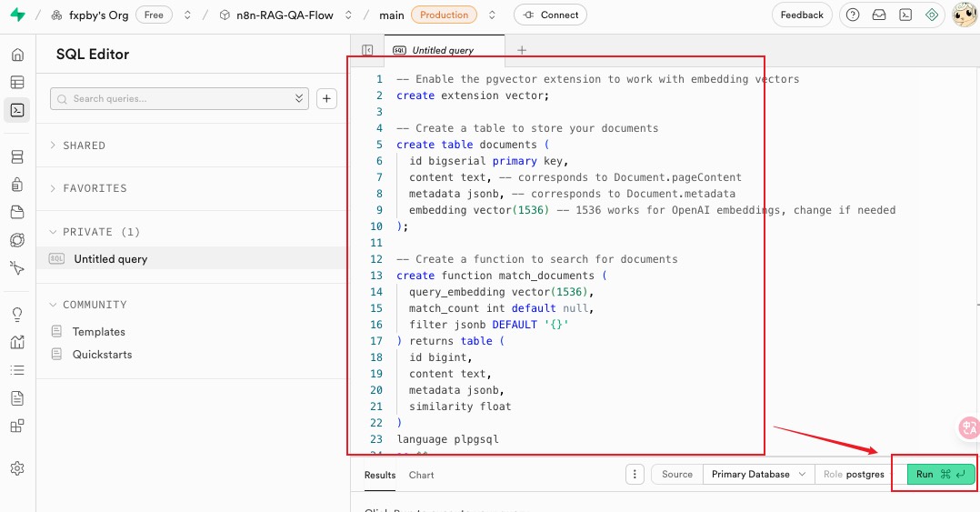Go to Project Home via sidebar icon

click(x=17, y=55)
